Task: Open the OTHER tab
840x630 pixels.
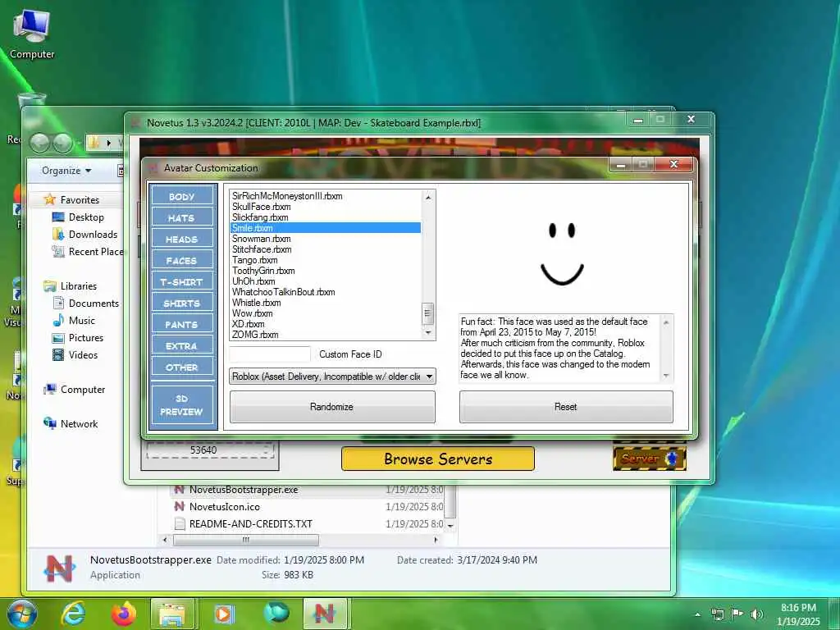Action: (182, 367)
